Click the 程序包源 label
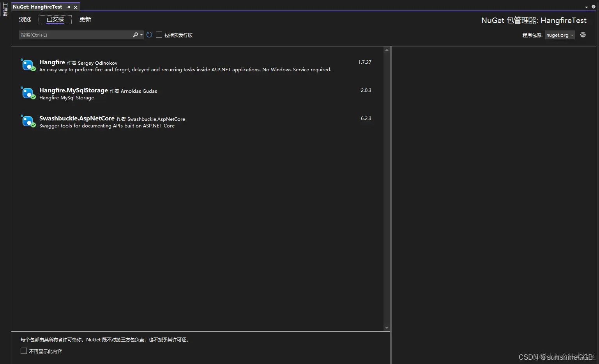This screenshot has width=599, height=364. [532, 35]
